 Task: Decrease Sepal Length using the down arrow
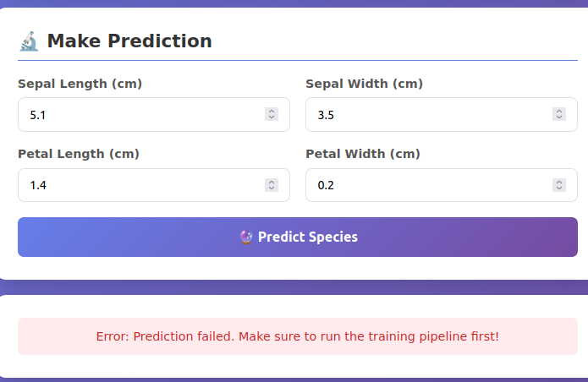click(x=272, y=117)
